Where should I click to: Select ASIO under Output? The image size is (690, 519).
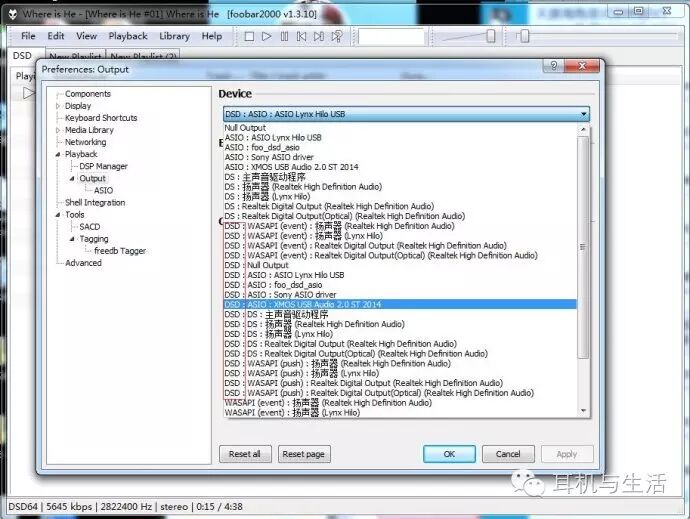(x=103, y=191)
